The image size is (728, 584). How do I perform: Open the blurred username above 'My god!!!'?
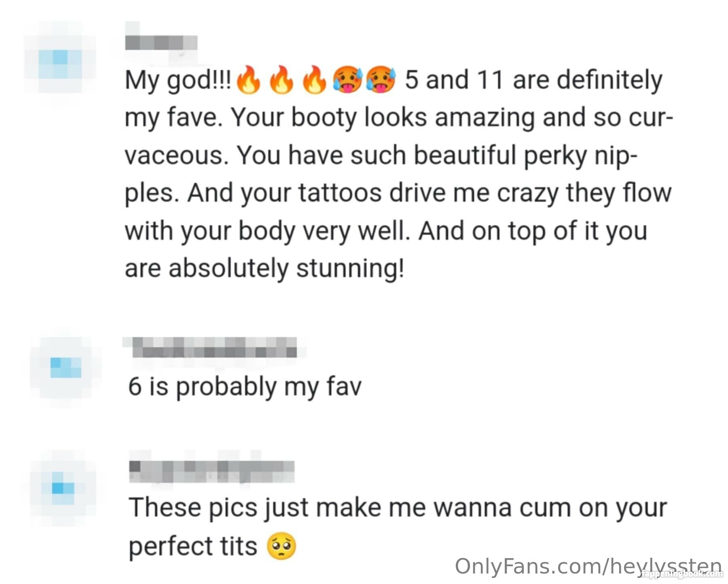point(161,42)
